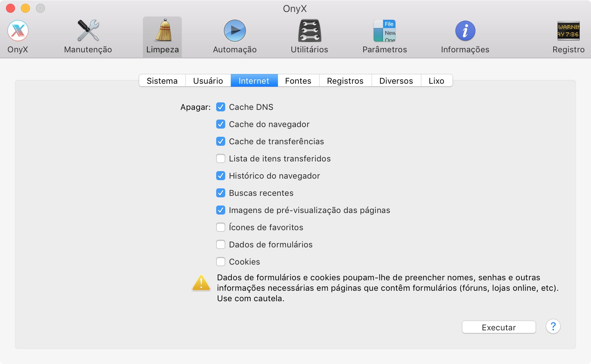Disable Cache do navegador option
This screenshot has width=591, height=364.
[221, 124]
